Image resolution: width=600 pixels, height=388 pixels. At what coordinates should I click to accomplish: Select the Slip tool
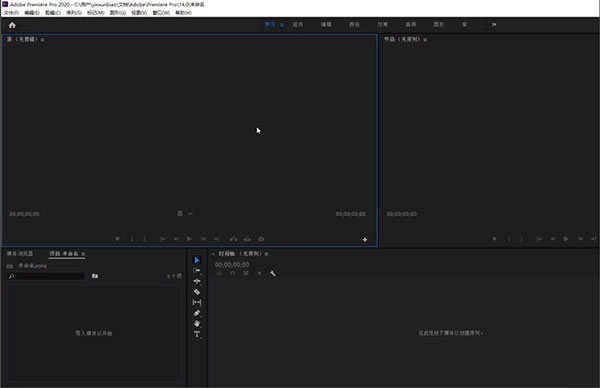[x=197, y=302]
